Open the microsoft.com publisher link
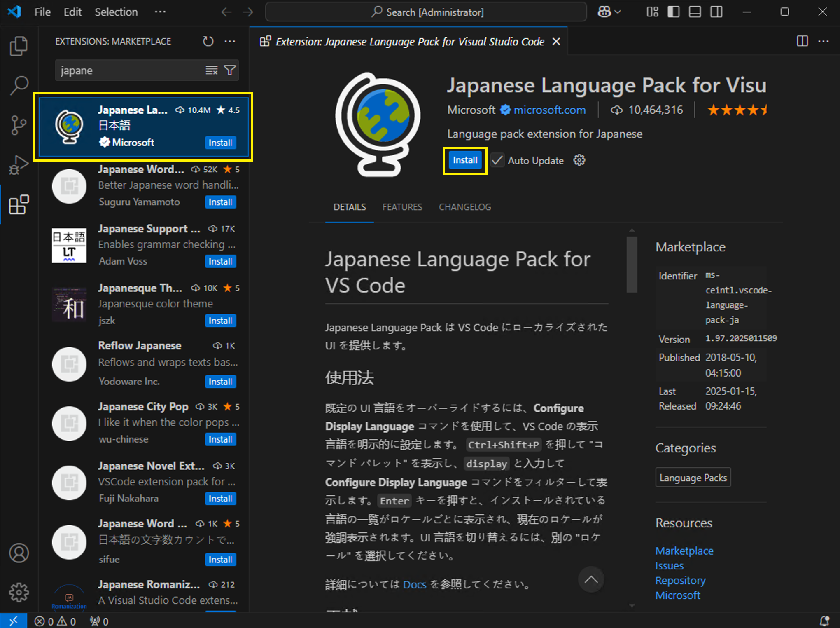 coord(550,110)
